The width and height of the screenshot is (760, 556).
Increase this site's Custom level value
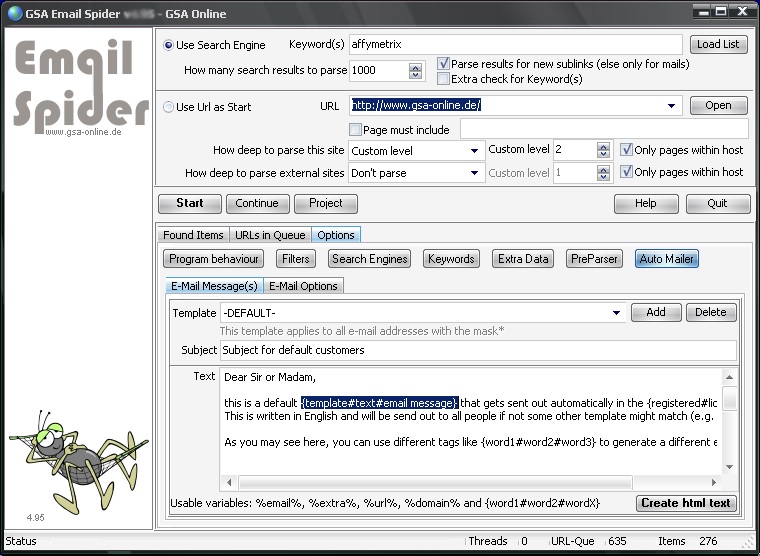click(603, 146)
